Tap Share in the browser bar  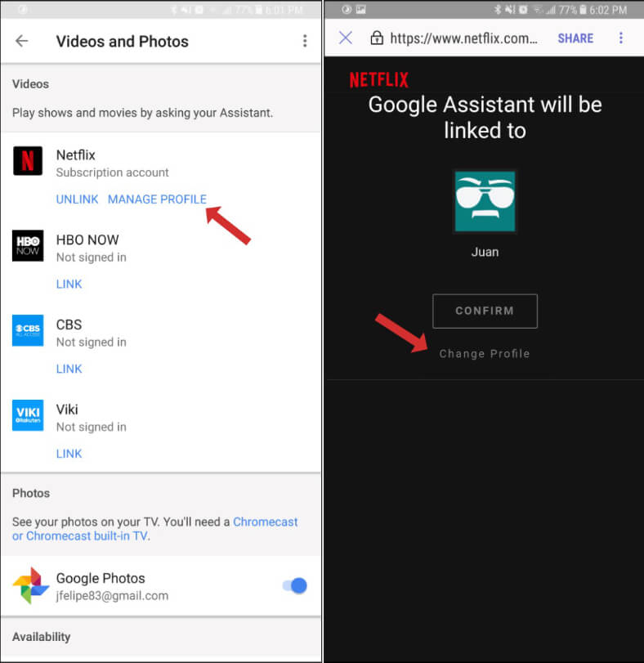tap(575, 38)
